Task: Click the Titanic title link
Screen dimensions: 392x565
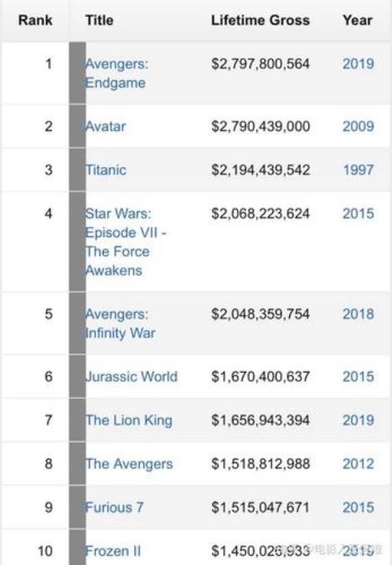Action: (x=105, y=170)
